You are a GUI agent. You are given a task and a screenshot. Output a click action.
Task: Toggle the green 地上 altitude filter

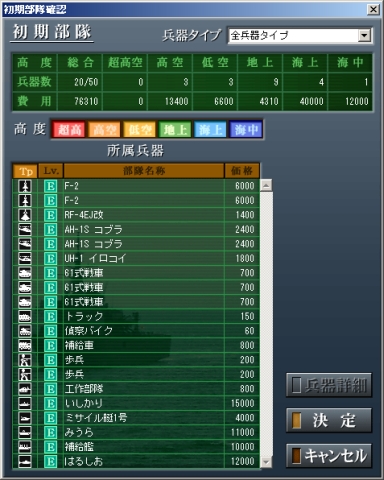pos(175,129)
